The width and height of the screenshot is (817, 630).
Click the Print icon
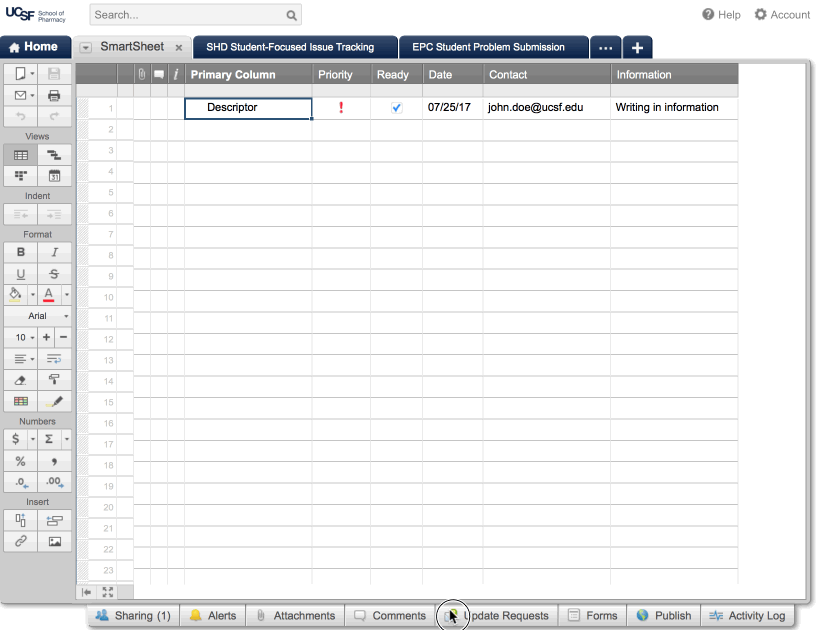[x=54, y=95]
